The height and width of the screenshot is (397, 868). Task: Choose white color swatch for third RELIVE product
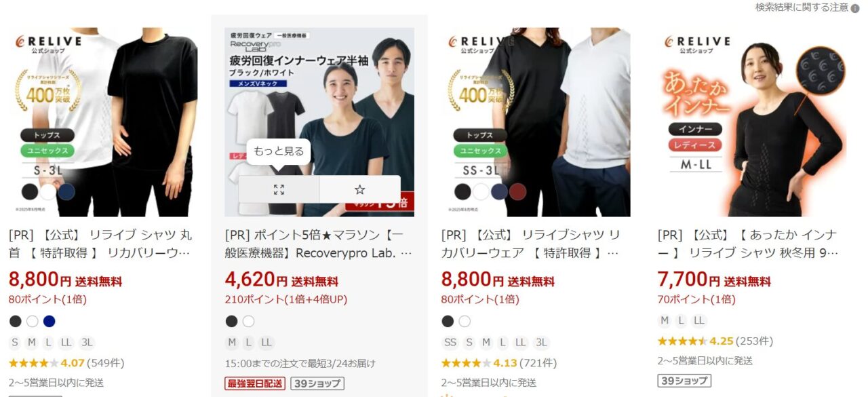pos(465,321)
